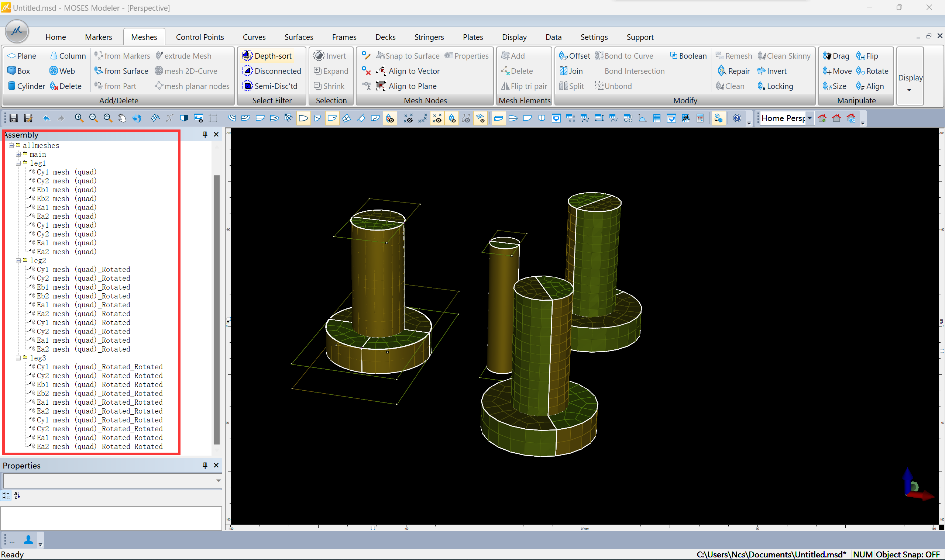Click the Cylinder mesh tool

click(x=26, y=86)
